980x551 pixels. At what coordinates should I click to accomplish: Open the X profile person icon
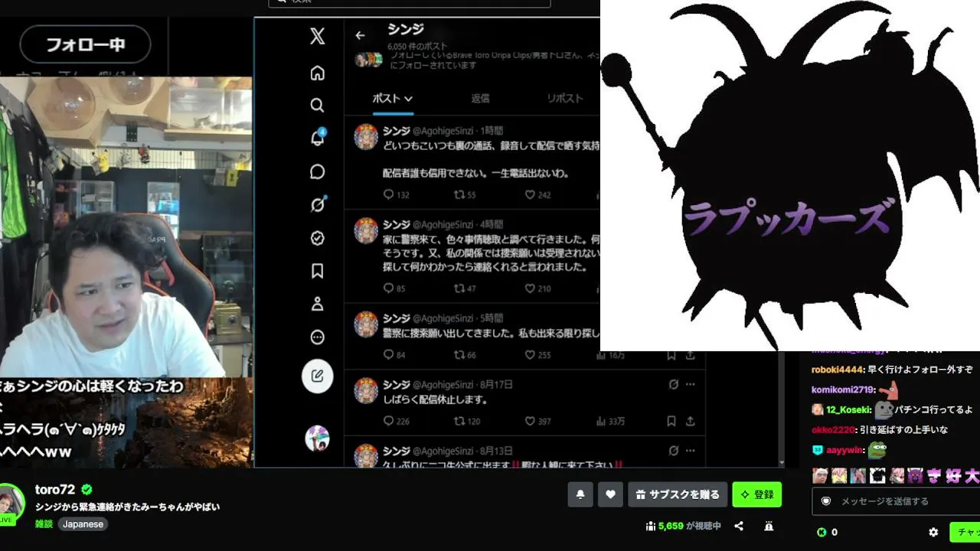coord(317,305)
